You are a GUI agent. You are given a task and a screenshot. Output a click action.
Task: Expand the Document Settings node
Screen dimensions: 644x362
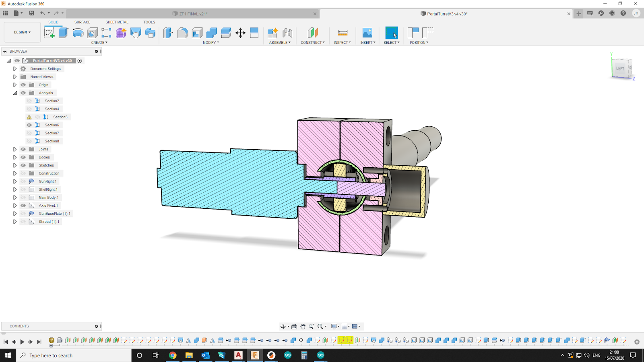[15, 69]
